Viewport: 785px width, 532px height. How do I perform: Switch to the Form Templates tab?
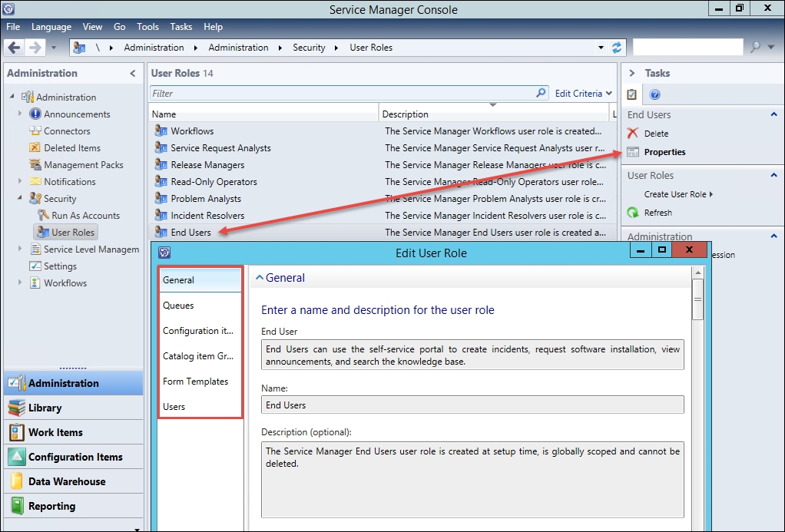[x=200, y=382]
